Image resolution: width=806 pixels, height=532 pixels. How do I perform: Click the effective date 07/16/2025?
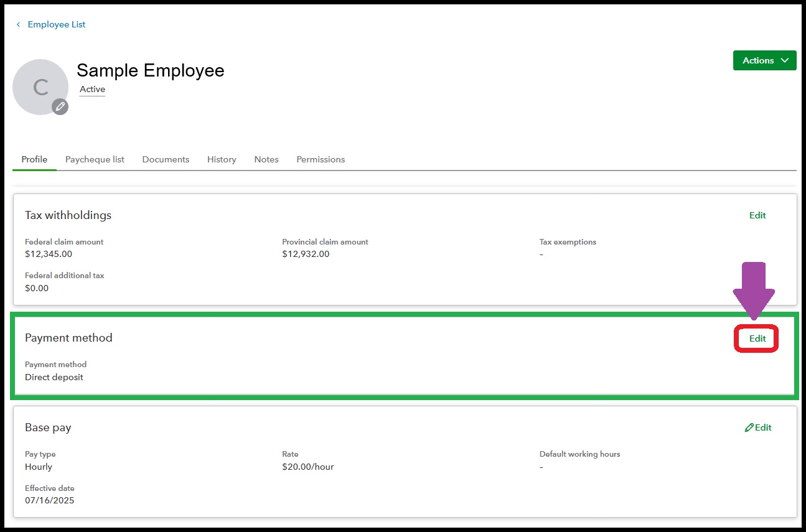pos(49,500)
